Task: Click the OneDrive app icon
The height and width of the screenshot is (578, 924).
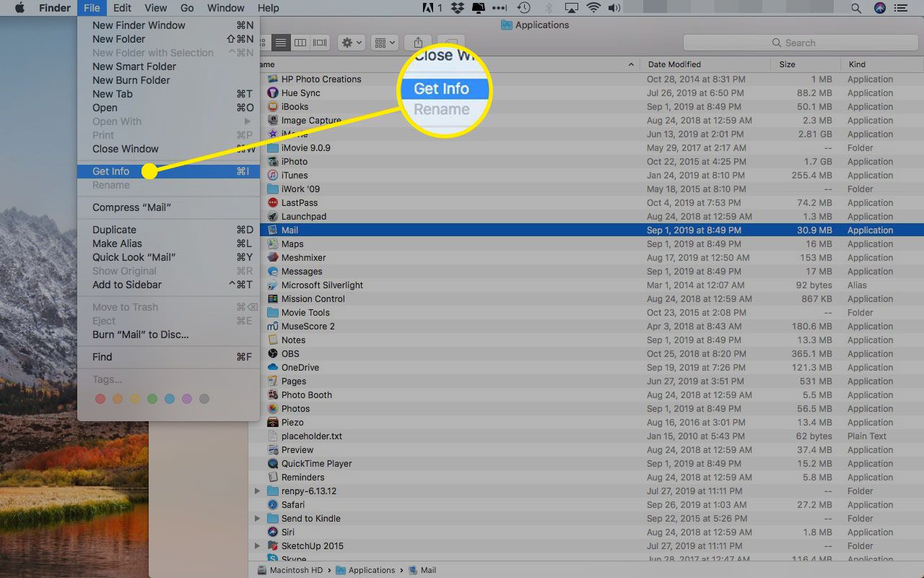Action: 273,368
